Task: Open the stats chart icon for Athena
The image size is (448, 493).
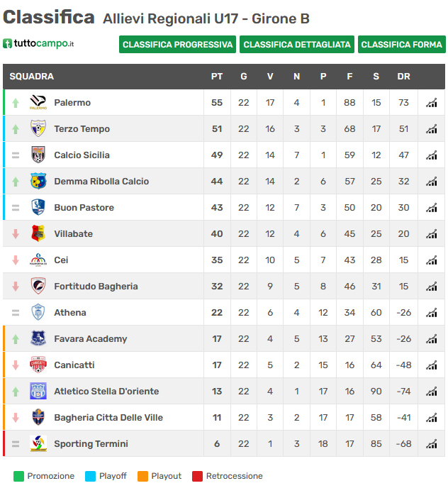Action: pos(432,313)
